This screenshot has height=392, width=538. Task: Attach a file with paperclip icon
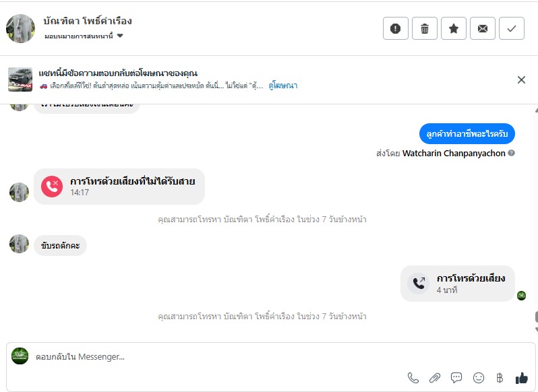(435, 378)
